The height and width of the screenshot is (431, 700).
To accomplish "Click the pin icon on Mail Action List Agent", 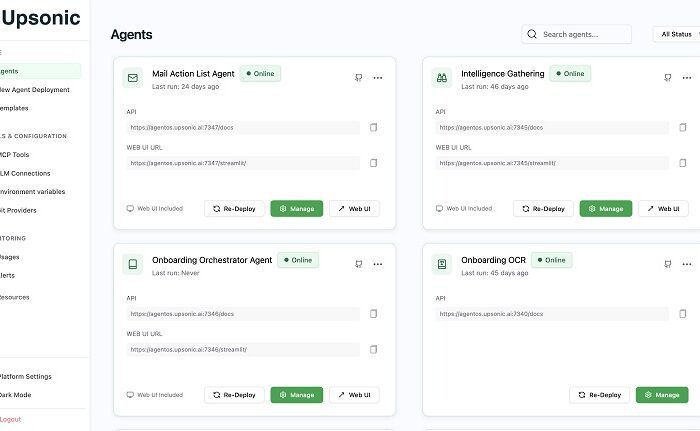I will (x=358, y=78).
